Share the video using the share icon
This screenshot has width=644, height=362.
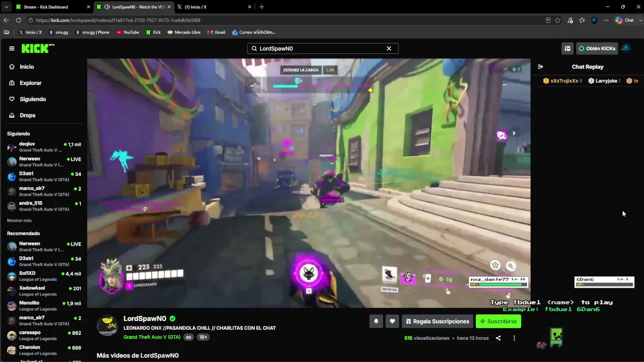pyautogui.click(x=498, y=338)
